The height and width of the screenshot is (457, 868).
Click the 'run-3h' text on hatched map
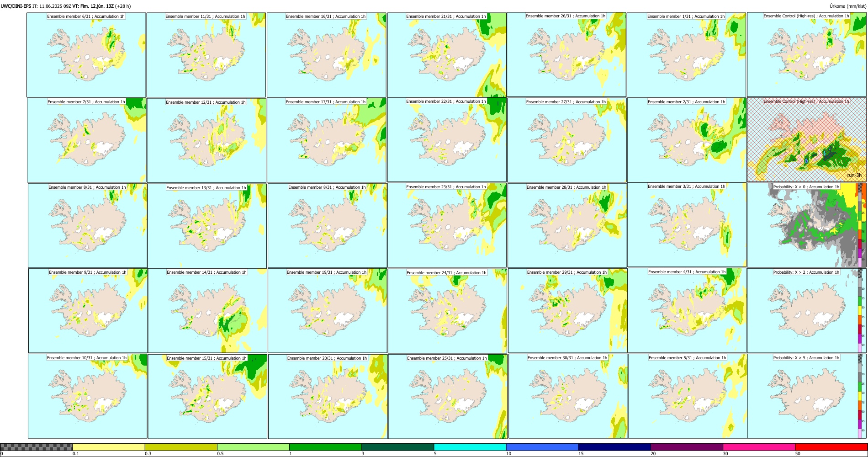coord(854,175)
